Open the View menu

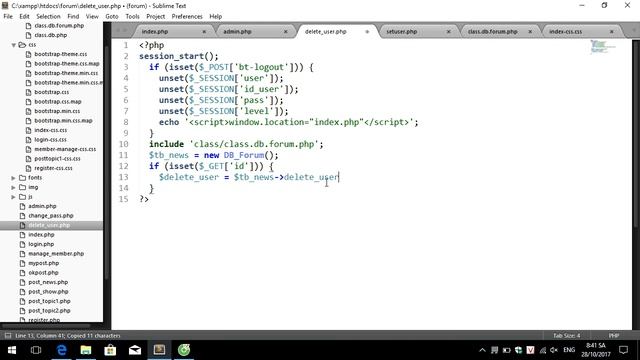pyautogui.click(x=92, y=16)
